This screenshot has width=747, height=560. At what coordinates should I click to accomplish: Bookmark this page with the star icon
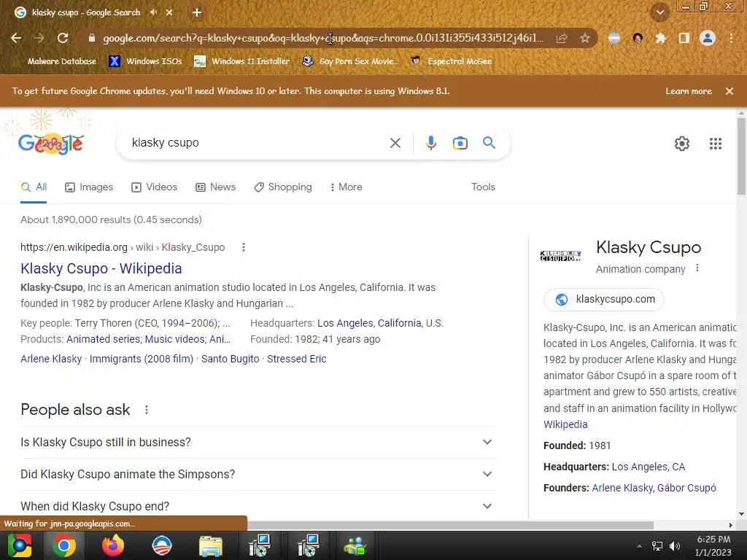[x=585, y=38]
